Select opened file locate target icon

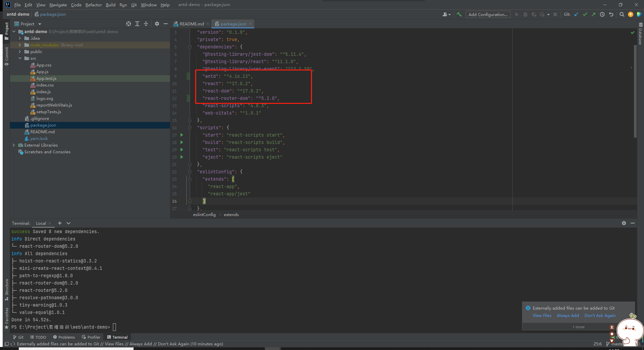[x=129, y=24]
